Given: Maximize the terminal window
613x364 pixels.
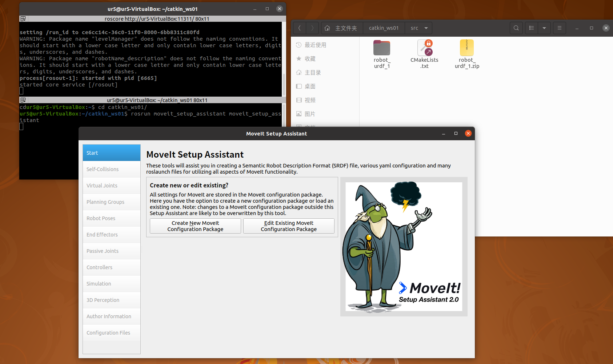Looking at the screenshot, I should click(x=267, y=9).
